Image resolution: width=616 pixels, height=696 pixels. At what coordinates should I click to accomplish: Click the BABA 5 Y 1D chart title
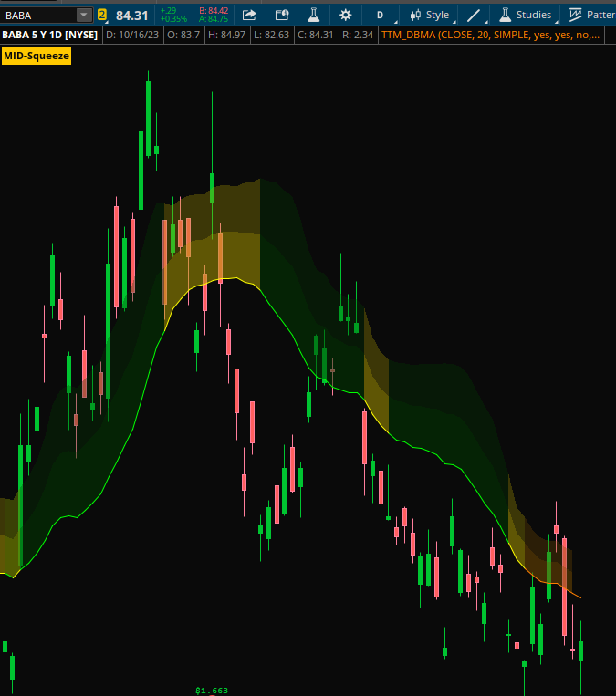pos(49,35)
